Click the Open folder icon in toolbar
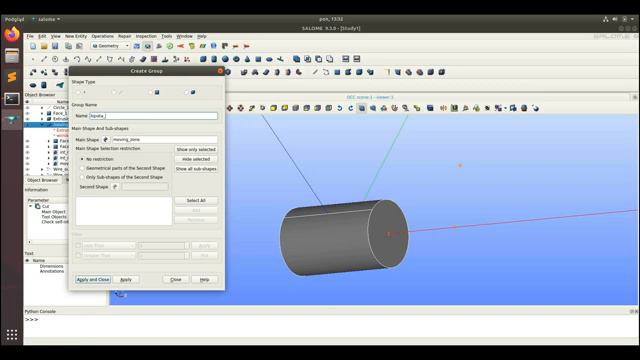The width and height of the screenshot is (640, 360). click(44, 46)
